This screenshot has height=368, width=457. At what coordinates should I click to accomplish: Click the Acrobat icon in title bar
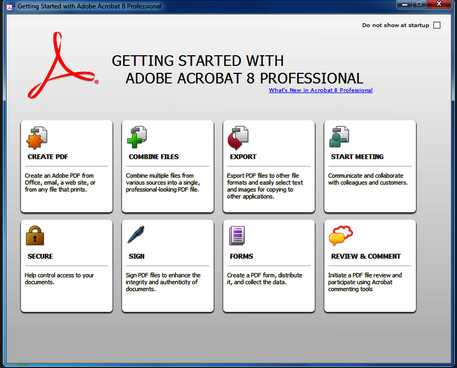point(9,6)
